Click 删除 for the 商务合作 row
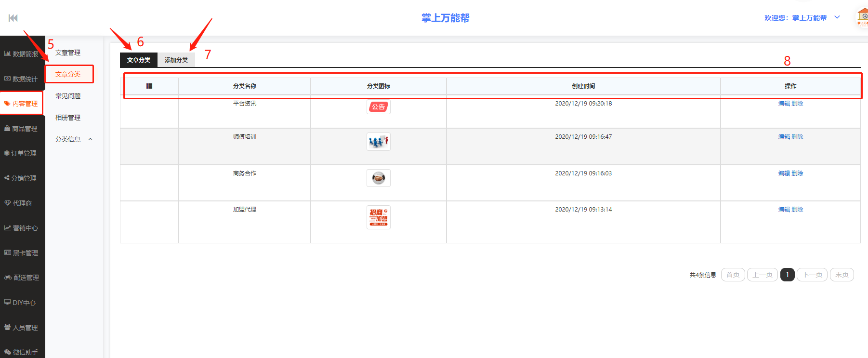868x358 pixels. click(797, 173)
